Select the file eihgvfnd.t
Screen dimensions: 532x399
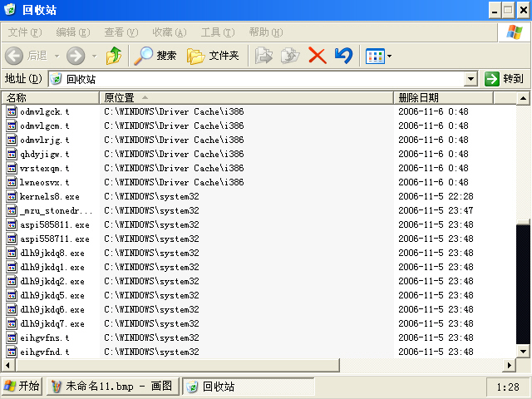(x=44, y=352)
